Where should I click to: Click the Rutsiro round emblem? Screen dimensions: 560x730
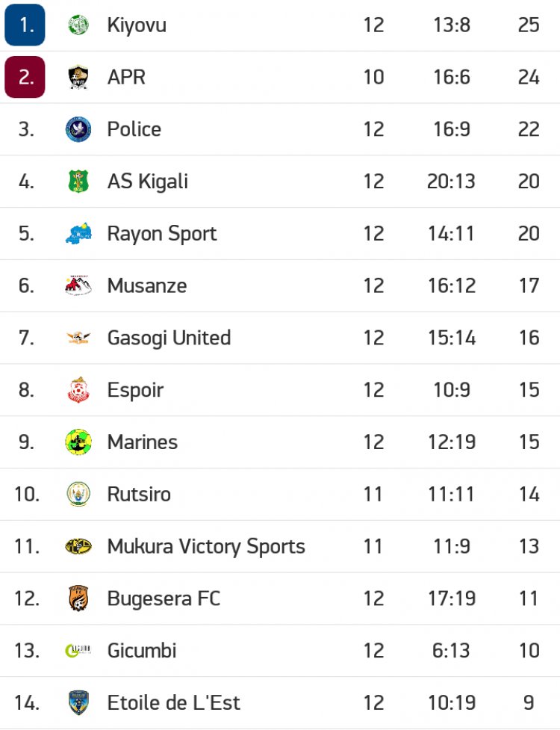[78, 495]
